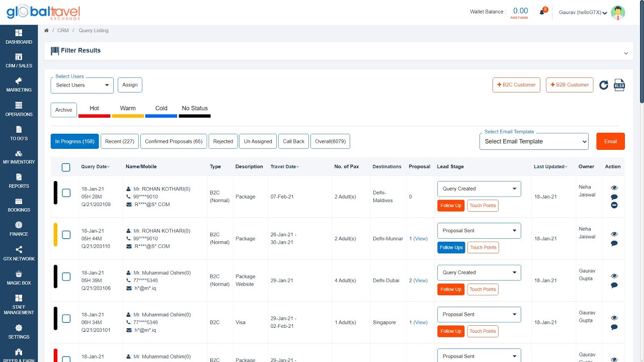Check the row for query Q/21/203109
This screenshot has height=362, width=644.
click(x=66, y=193)
